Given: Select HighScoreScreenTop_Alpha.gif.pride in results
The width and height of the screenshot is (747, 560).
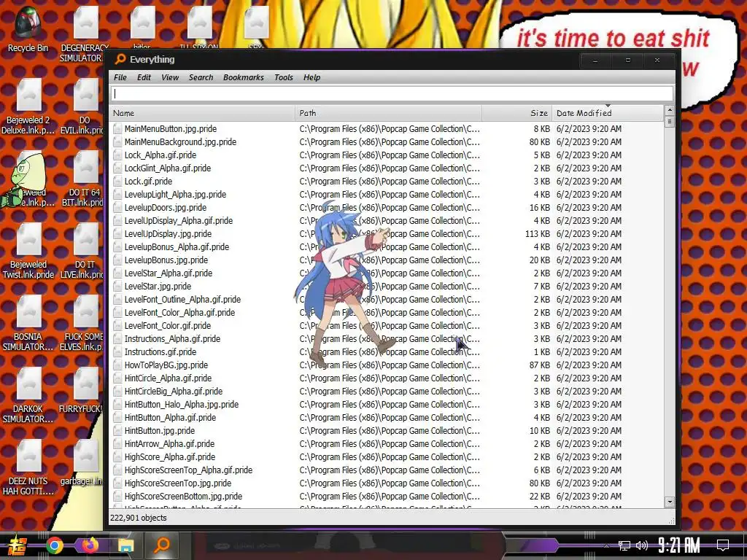Looking at the screenshot, I should (x=188, y=470).
